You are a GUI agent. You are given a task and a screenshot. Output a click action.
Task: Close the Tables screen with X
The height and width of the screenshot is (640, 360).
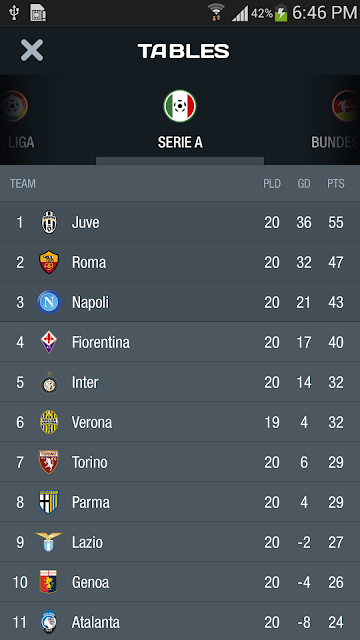click(x=32, y=51)
